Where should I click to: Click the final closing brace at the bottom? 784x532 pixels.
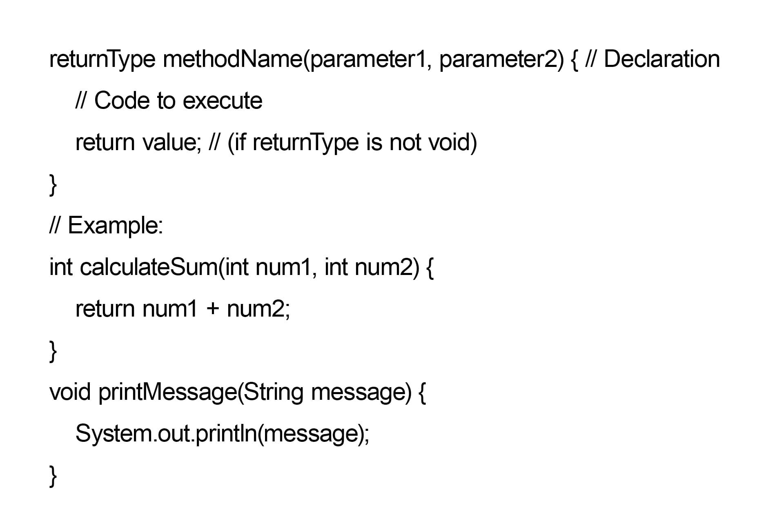53,476
